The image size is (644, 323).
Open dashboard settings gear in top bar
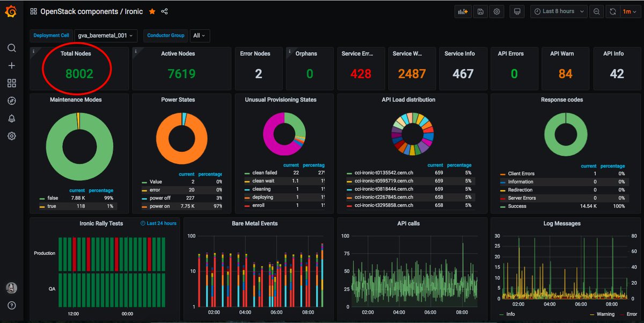point(497,11)
